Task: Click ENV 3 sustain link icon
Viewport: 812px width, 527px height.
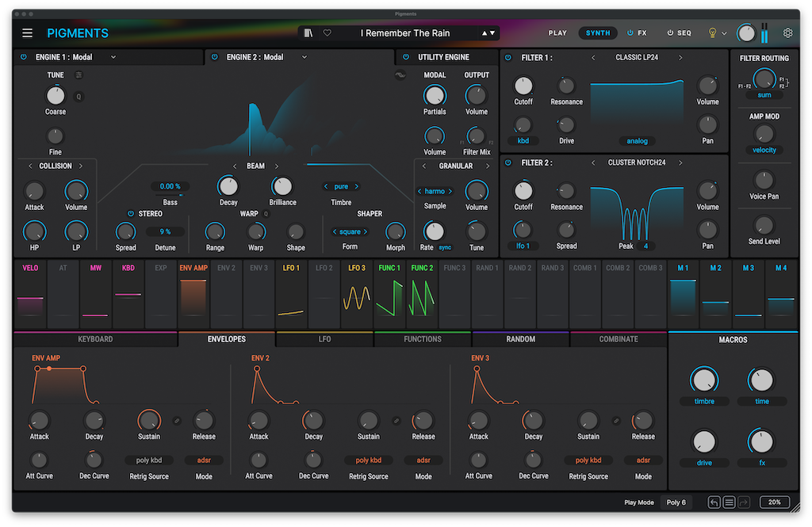Action: (616, 421)
